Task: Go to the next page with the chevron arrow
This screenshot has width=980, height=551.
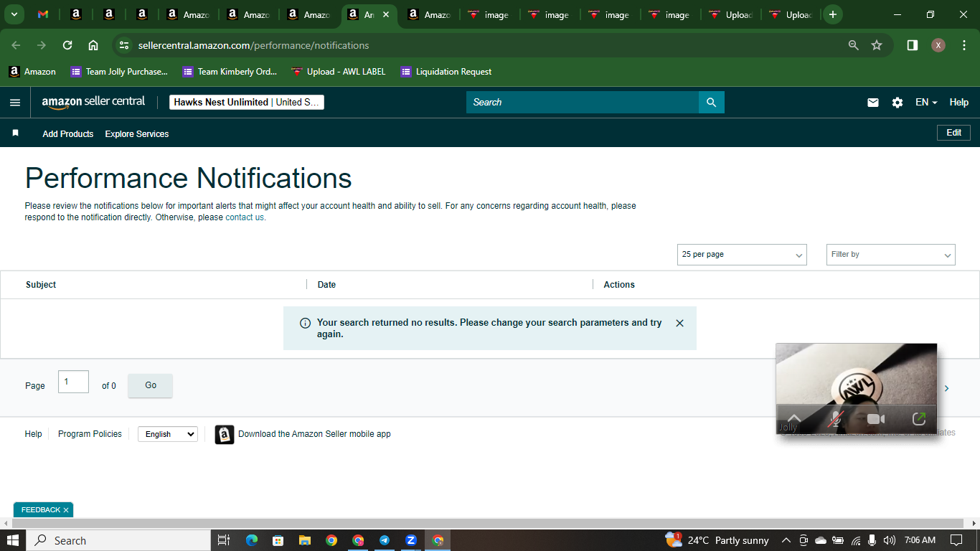Action: click(946, 388)
